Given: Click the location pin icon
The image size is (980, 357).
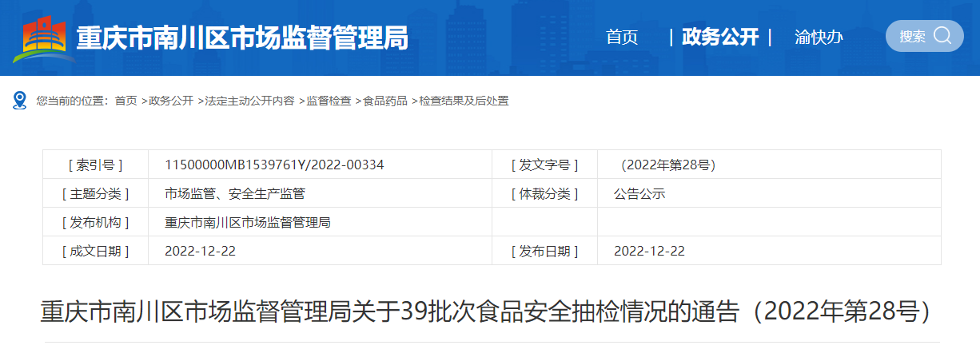Looking at the screenshot, I should pos(20,101).
